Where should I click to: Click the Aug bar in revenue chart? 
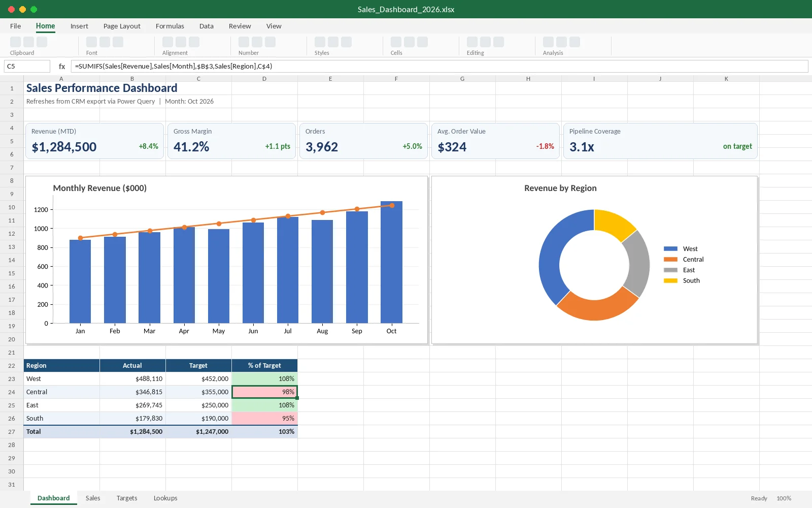click(322, 272)
